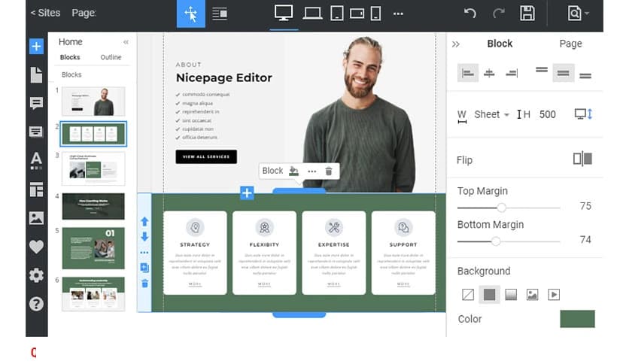Open the text block icon in left sidebar
Viewport: 629px width, 364px height.
click(x=36, y=132)
